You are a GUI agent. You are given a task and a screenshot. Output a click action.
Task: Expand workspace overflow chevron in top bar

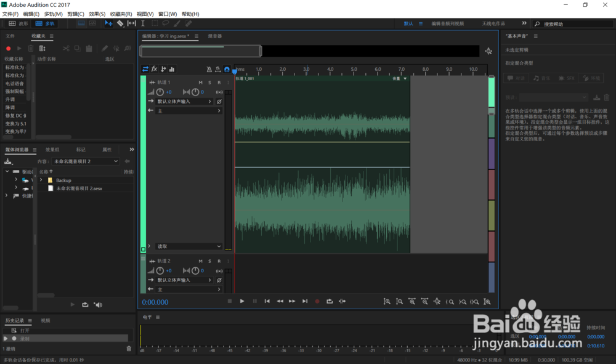[x=524, y=23]
